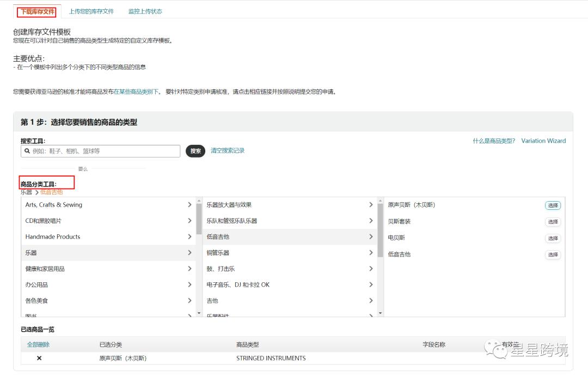Click the 搜索 button
Viewport: 588px width, 376px height.
tap(195, 150)
